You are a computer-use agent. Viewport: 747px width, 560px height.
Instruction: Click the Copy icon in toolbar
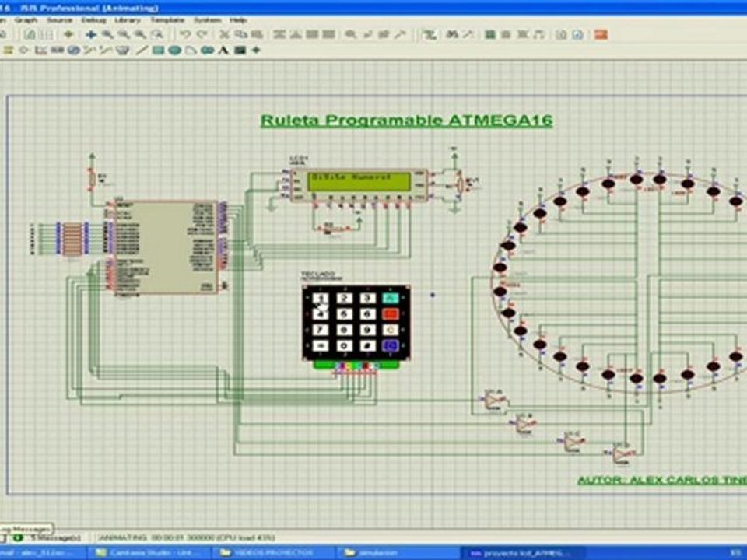coord(241,34)
